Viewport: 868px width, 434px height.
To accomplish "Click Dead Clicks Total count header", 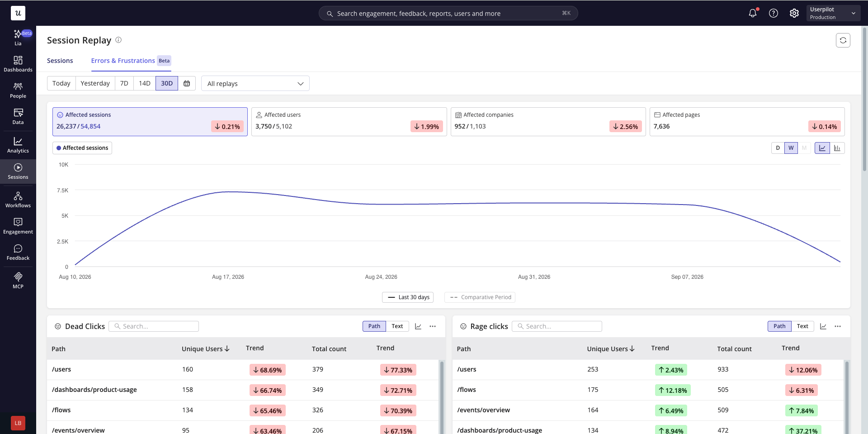I will pyautogui.click(x=329, y=349).
